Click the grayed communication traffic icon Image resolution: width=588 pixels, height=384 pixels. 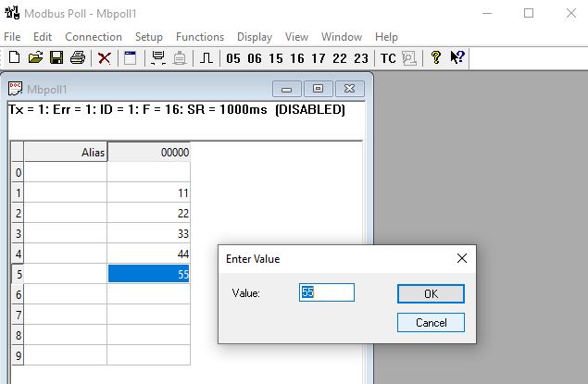point(409,58)
